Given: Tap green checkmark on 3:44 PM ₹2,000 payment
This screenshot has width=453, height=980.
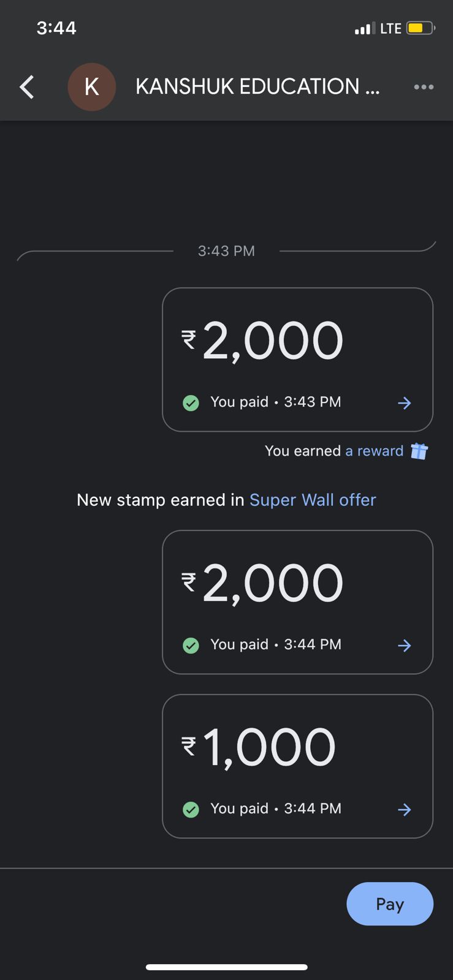Looking at the screenshot, I should tap(191, 646).
